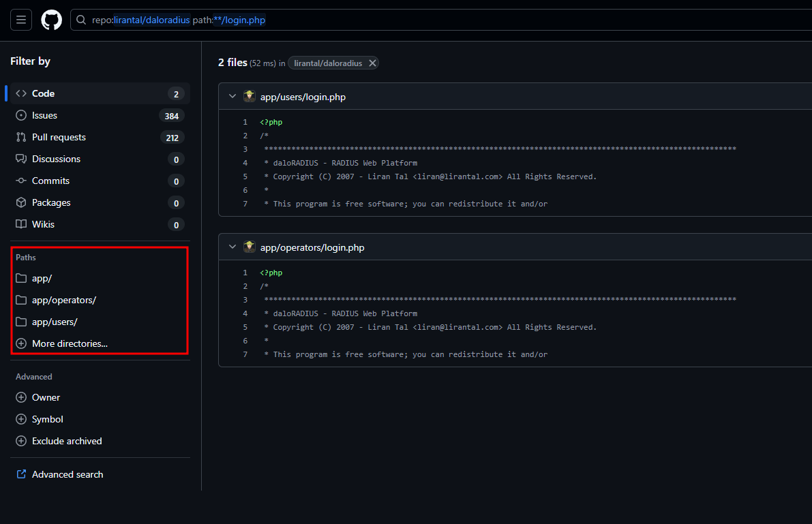Click plus icon next to Exclude archived

tap(21, 441)
